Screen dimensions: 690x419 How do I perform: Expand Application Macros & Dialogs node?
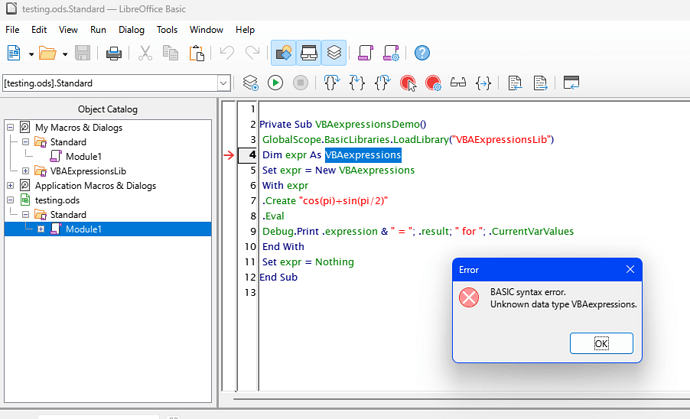pos(11,186)
